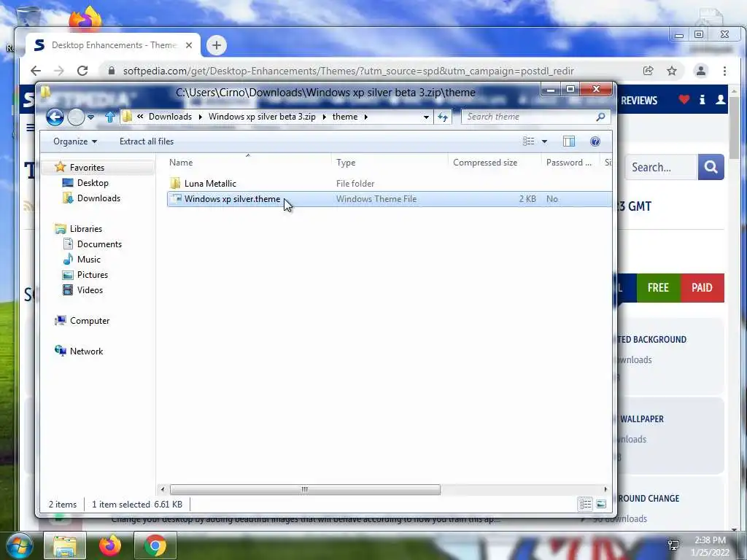Screen dimensions: 747x560
Task: Go back in Explorer window
Action: [55, 117]
